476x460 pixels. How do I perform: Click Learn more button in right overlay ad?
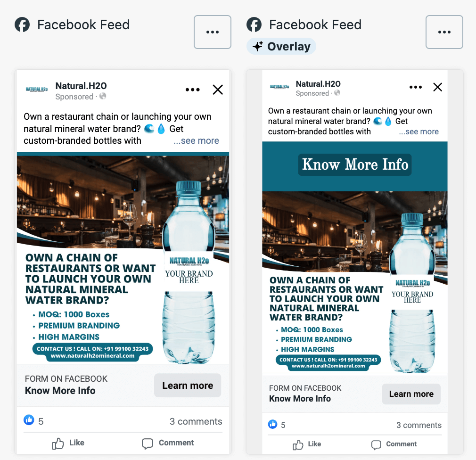click(411, 394)
